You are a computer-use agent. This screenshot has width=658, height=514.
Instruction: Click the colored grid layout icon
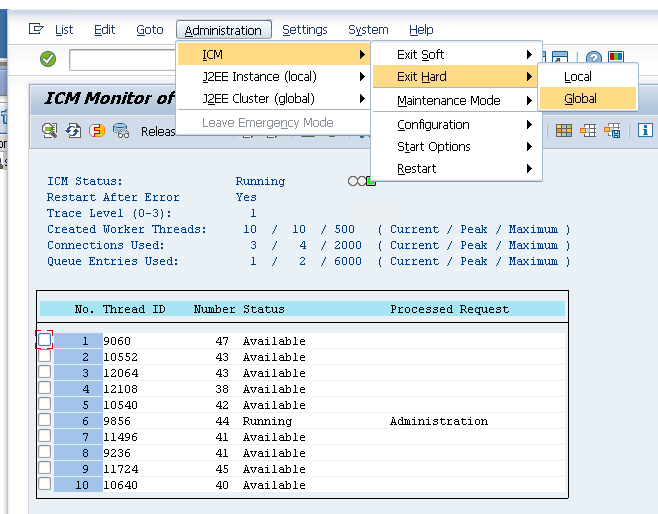(x=564, y=130)
